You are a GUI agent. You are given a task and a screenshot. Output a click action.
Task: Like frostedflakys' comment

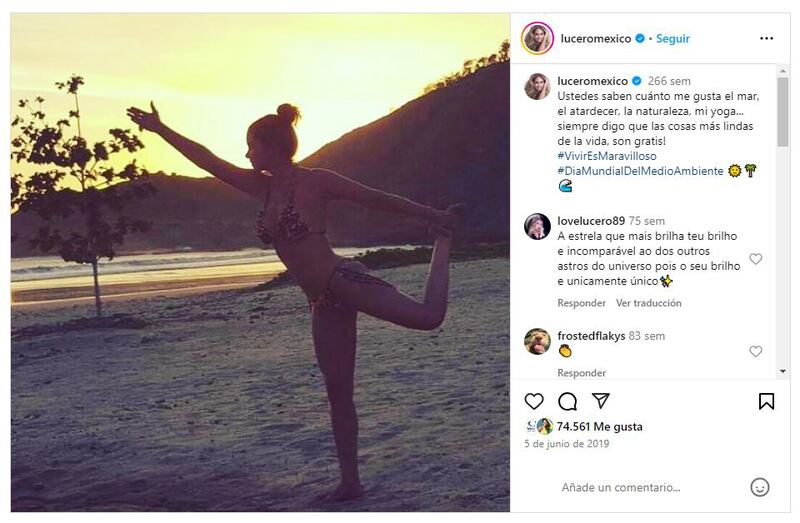tap(756, 351)
